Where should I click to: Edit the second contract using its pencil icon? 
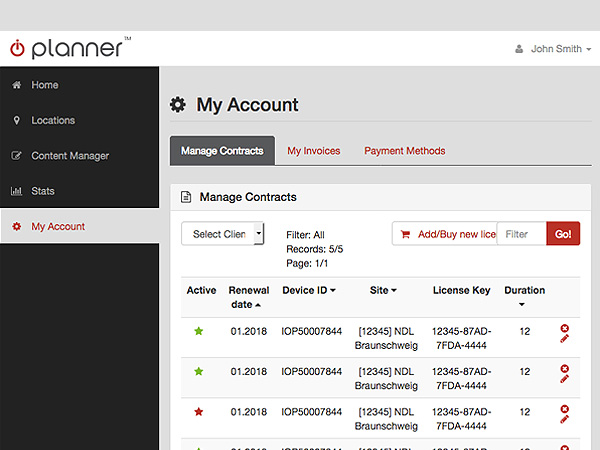pyautogui.click(x=564, y=379)
